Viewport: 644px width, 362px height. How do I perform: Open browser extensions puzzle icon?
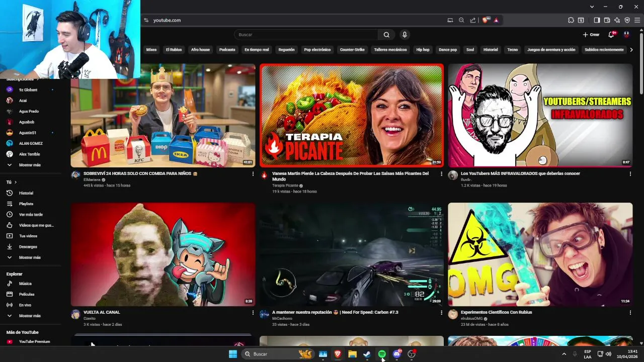[571, 20]
